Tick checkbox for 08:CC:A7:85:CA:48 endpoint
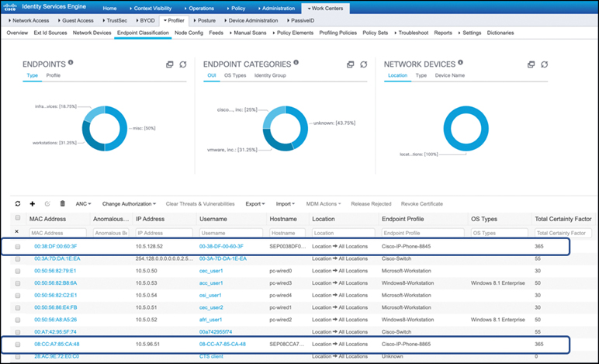The height and width of the screenshot is (364, 599). [x=17, y=342]
